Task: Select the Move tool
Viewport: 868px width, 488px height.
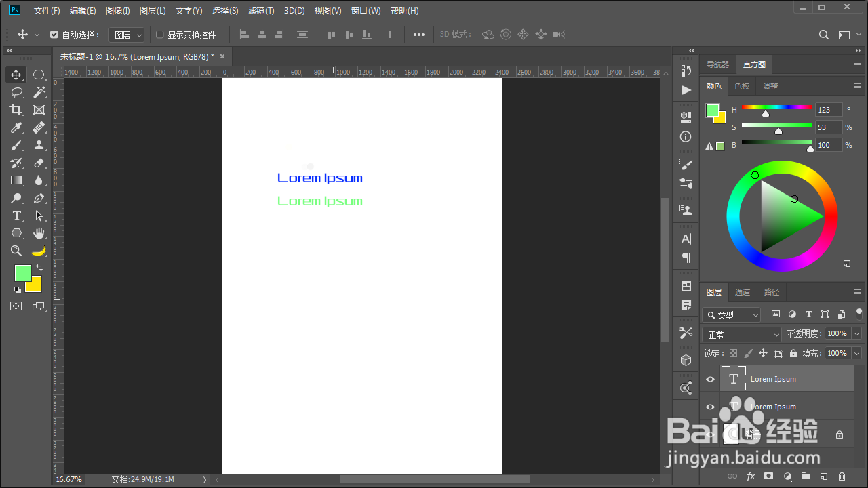Action: coord(16,75)
